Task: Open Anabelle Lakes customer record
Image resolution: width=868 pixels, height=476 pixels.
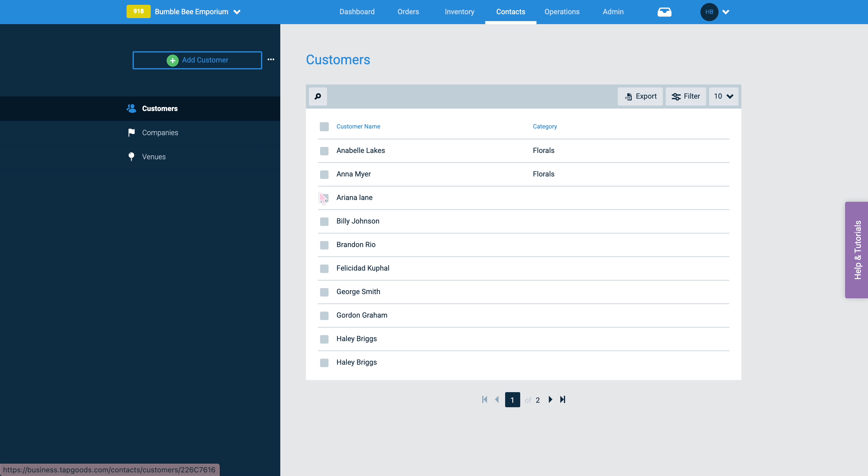Action: (360, 151)
